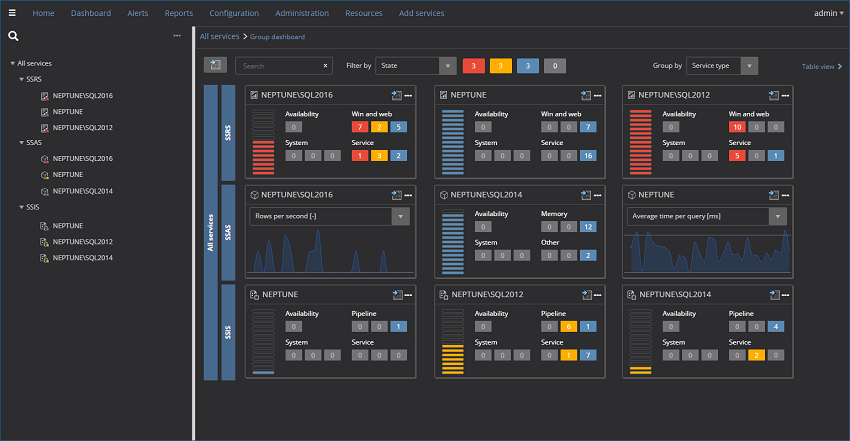Click the SSRS report icon on NEPTUNE\SQL2016 card title
850x441 pixels.
[x=254, y=95]
